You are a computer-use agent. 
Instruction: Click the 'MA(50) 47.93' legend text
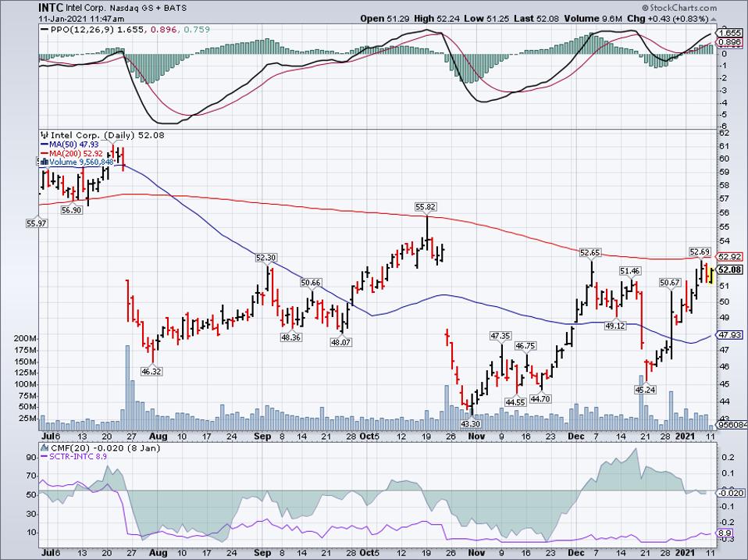[74, 144]
